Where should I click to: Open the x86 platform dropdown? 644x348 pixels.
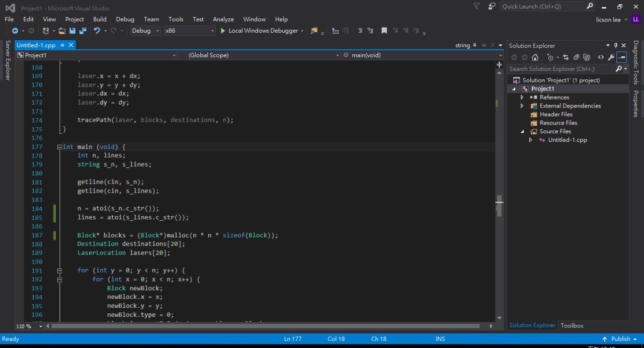click(189, 31)
